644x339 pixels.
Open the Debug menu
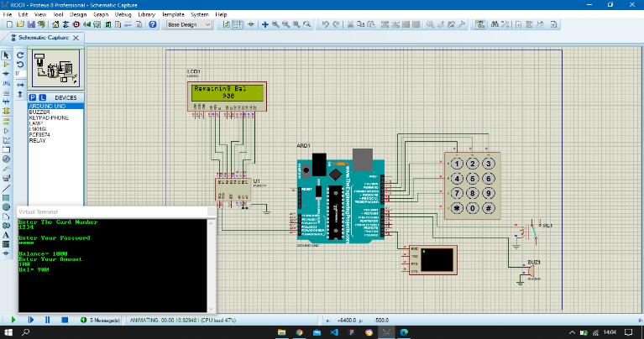[x=123, y=14]
